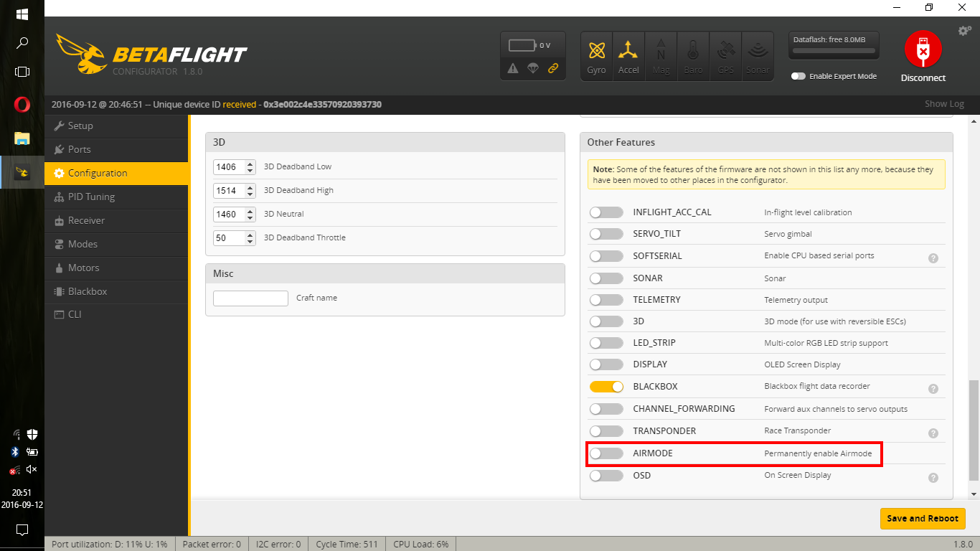Enable Expert Mode

pos(798,75)
